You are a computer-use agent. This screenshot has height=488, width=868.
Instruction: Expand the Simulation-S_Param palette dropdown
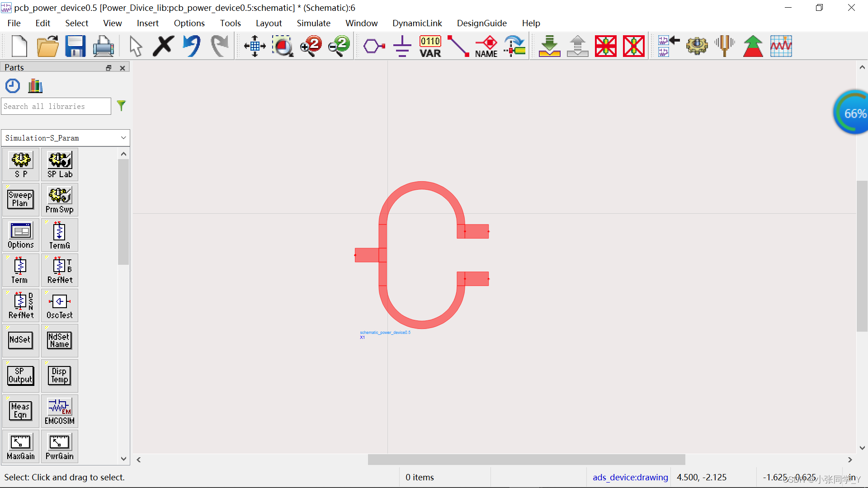coord(123,138)
